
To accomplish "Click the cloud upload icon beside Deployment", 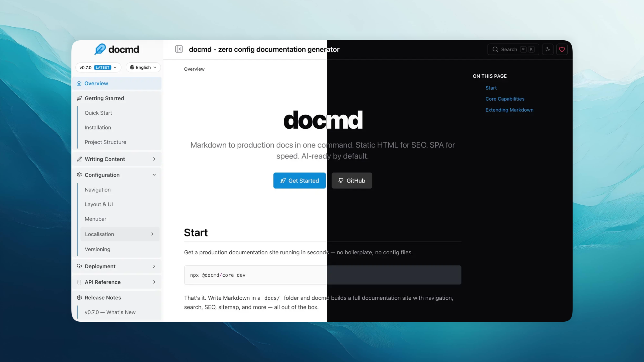I will (79, 266).
